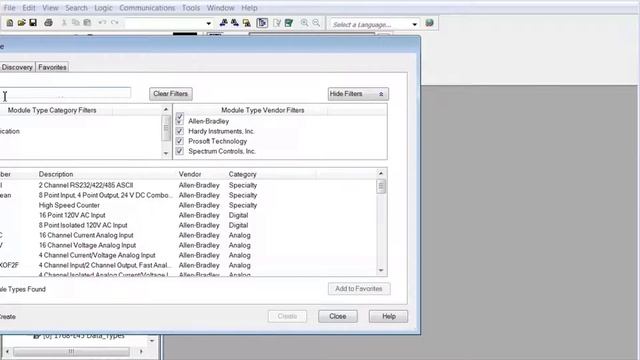This screenshot has height=360, width=640.
Task: Open the View menu
Action: (51, 8)
